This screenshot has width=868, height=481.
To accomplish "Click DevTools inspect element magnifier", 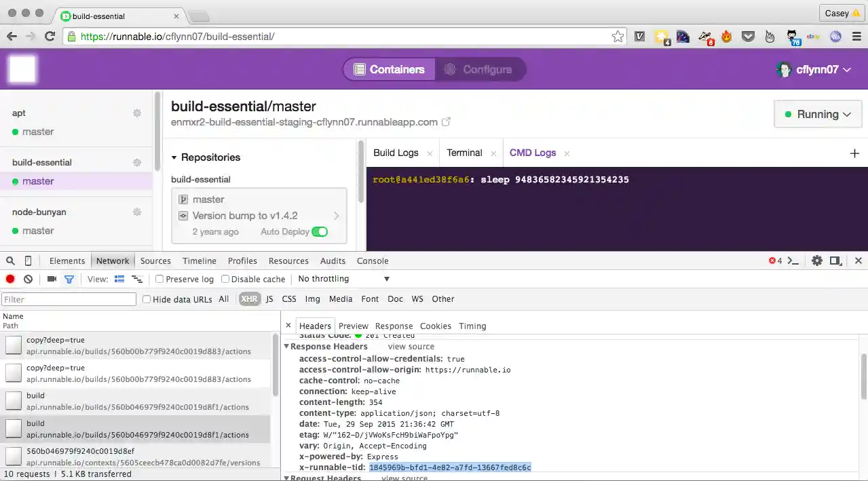I will point(10,261).
